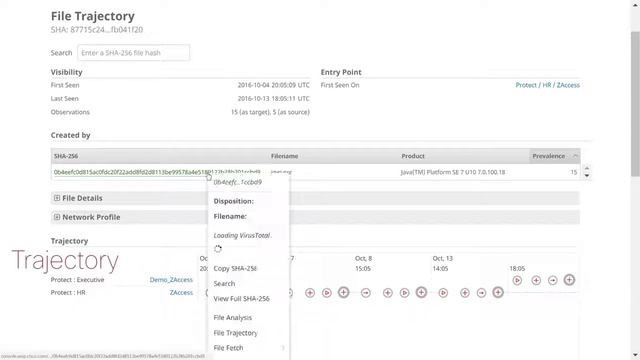Choose Search in the context menu
This screenshot has height=360, width=640.
click(x=224, y=284)
